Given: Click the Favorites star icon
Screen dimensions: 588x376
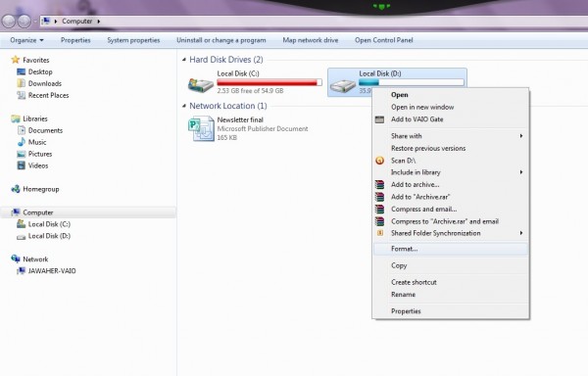Looking at the screenshot, I should point(16,60).
